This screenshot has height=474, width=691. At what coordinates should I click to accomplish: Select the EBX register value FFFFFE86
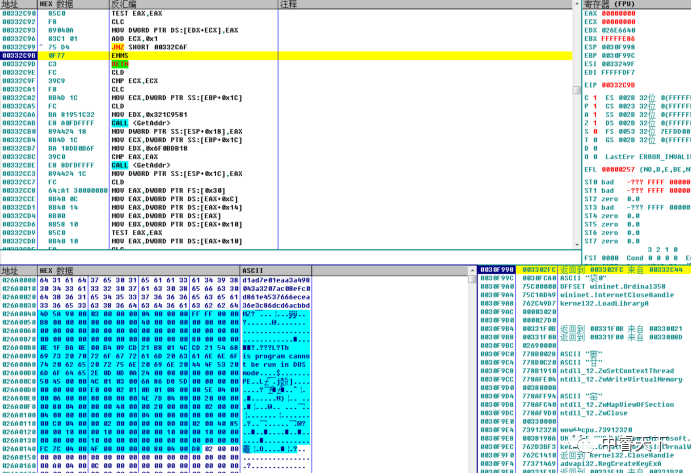pos(618,39)
